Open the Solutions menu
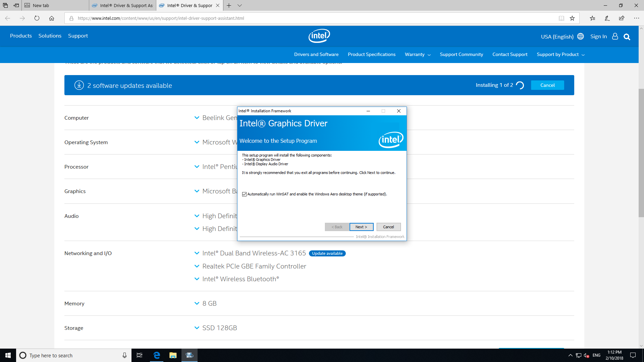This screenshot has width=644, height=362. pos(50,36)
